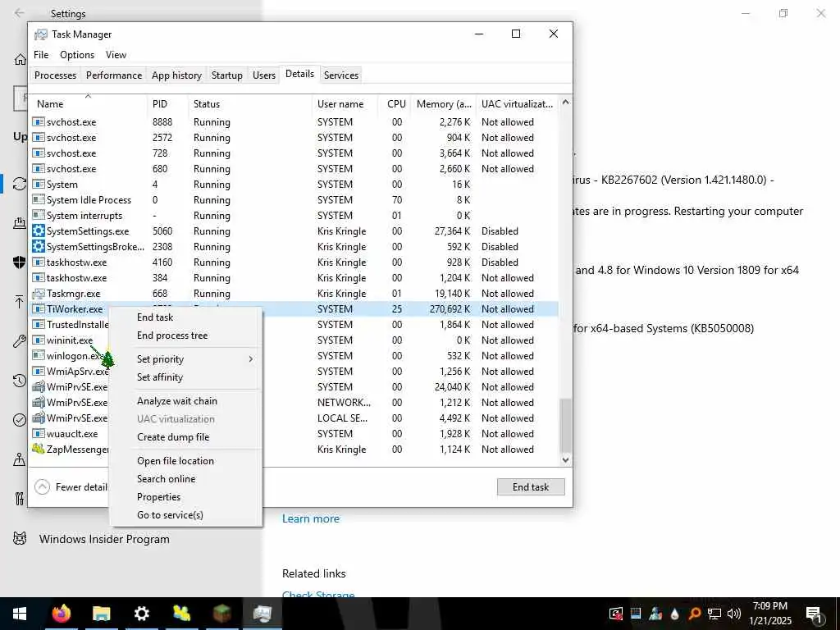Switch to the Users tab
The width and height of the screenshot is (840, 630).
pyautogui.click(x=263, y=75)
